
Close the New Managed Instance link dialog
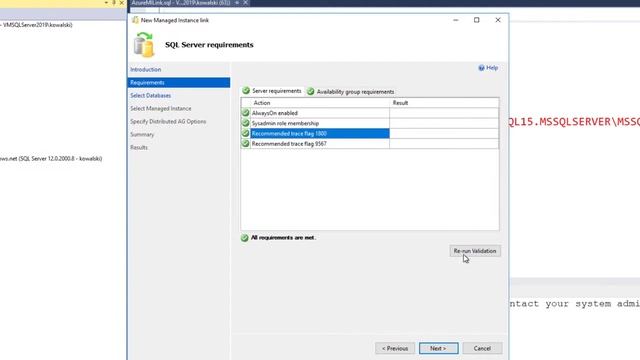[498, 20]
